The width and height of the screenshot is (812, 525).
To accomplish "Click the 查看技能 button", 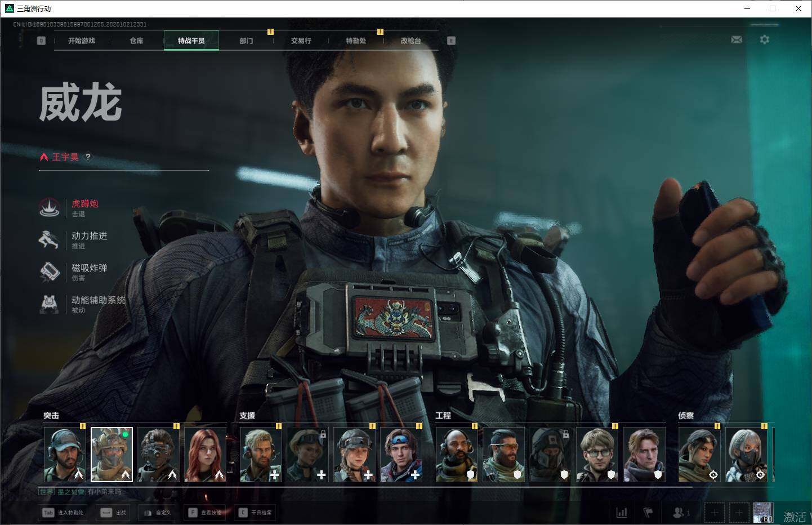I will tap(205, 513).
